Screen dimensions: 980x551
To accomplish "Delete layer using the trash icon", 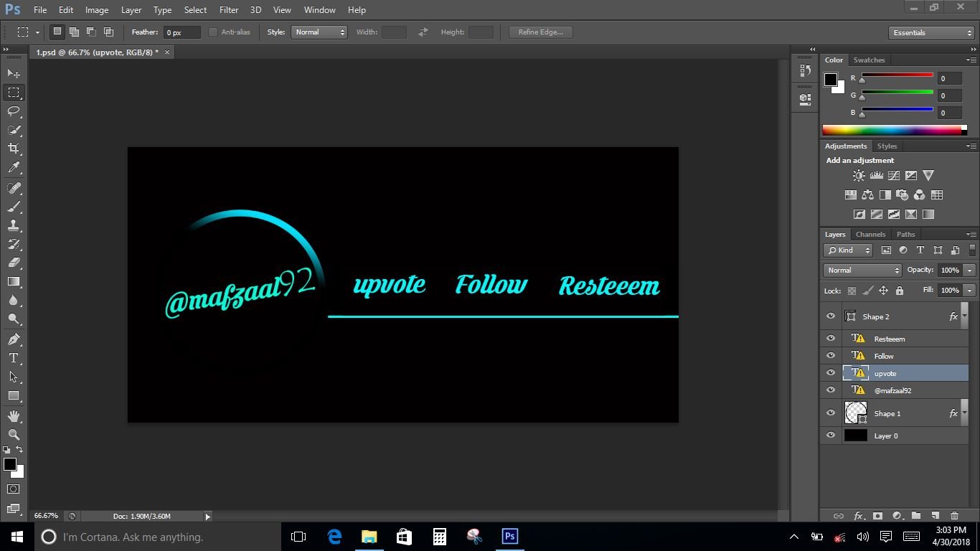I will click(x=954, y=516).
